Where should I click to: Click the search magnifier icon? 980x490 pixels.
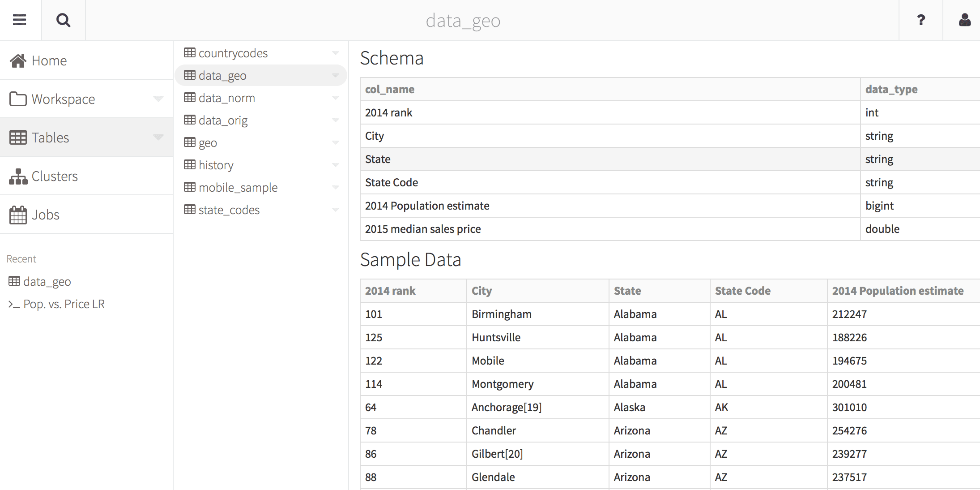[63, 20]
